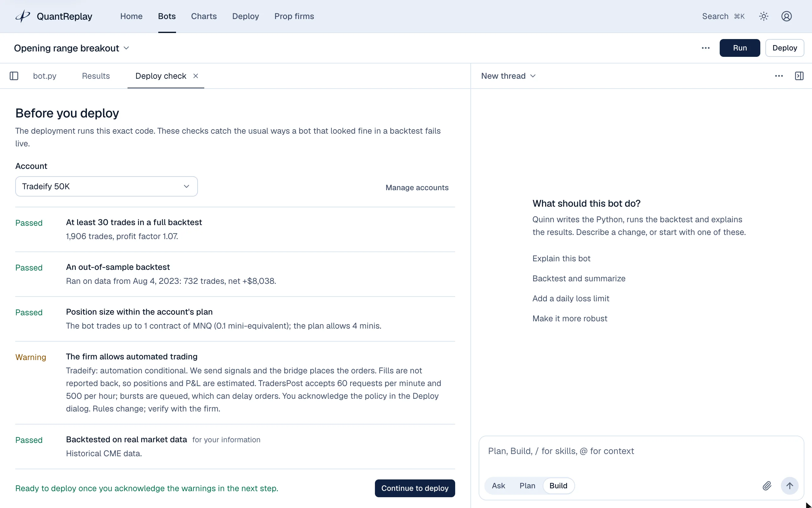
Task: Open the Charts nav item
Action: point(204,16)
